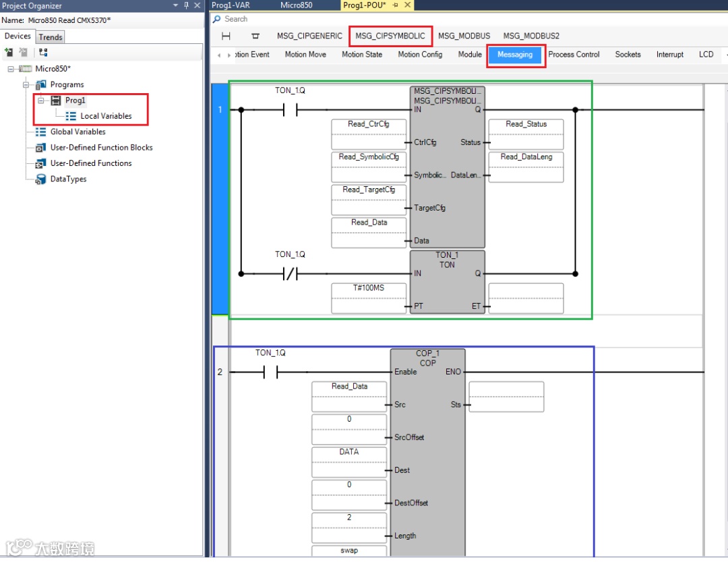Move the toolbox categories left with the arrow
The image size is (728, 562).
pos(219,55)
